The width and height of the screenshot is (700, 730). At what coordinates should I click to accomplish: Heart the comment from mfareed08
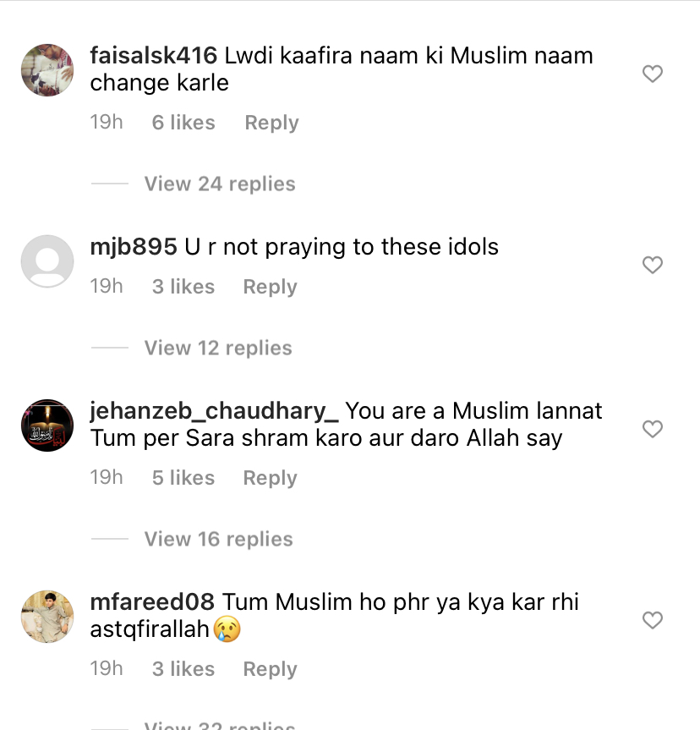click(x=652, y=621)
